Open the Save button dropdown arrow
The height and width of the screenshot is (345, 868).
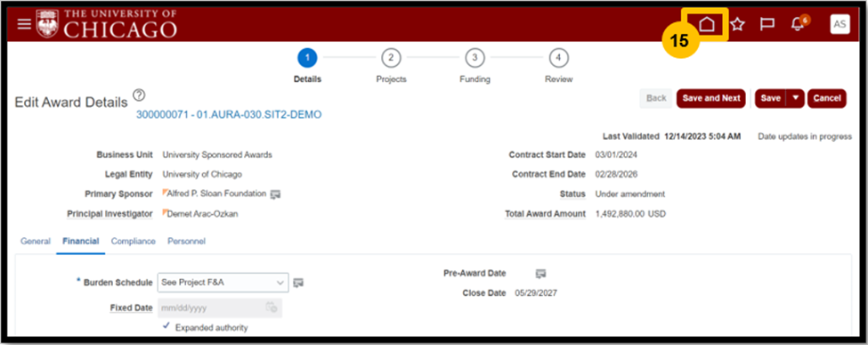(796, 98)
